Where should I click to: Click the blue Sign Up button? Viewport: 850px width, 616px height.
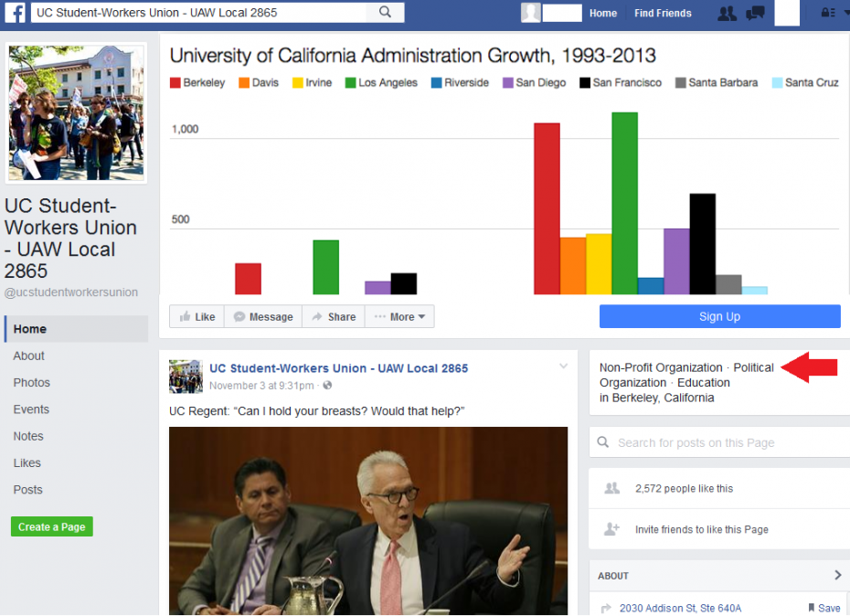tap(720, 316)
